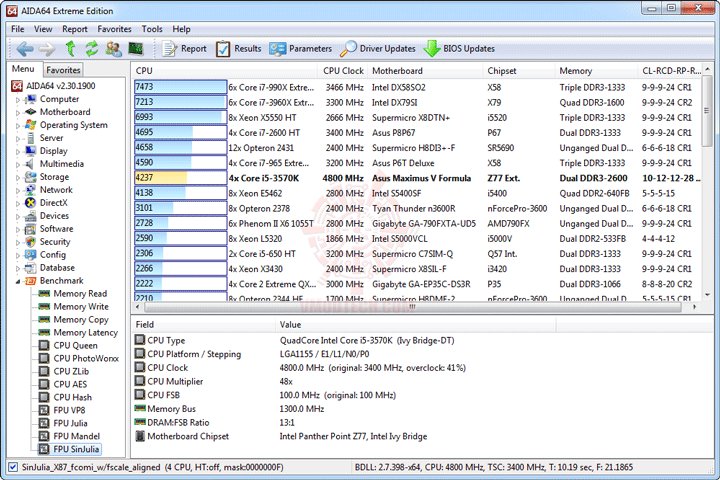Open the Favorites menu

[114, 29]
